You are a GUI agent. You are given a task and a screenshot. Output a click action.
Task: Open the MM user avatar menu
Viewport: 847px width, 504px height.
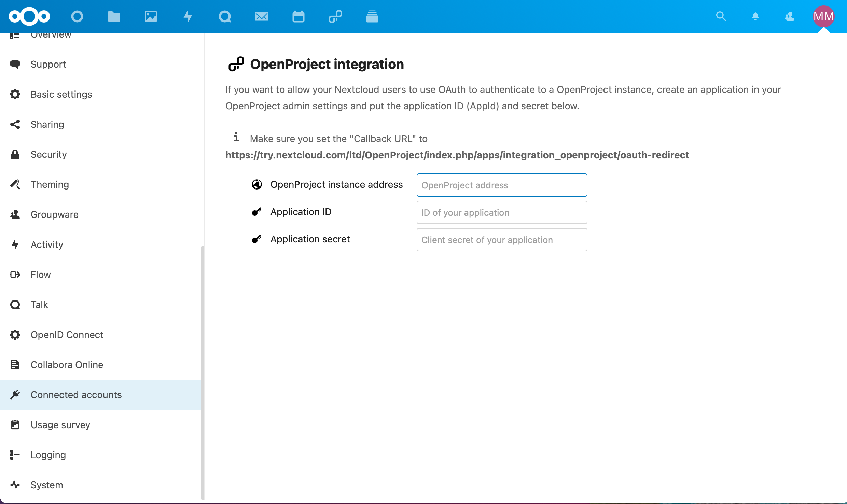[x=824, y=16]
